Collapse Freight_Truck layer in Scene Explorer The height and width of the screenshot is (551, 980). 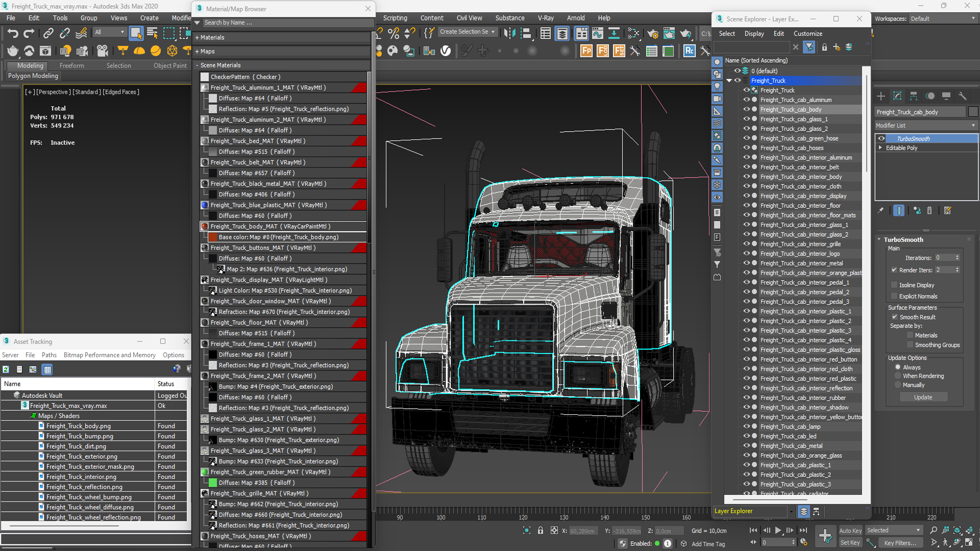tap(729, 81)
